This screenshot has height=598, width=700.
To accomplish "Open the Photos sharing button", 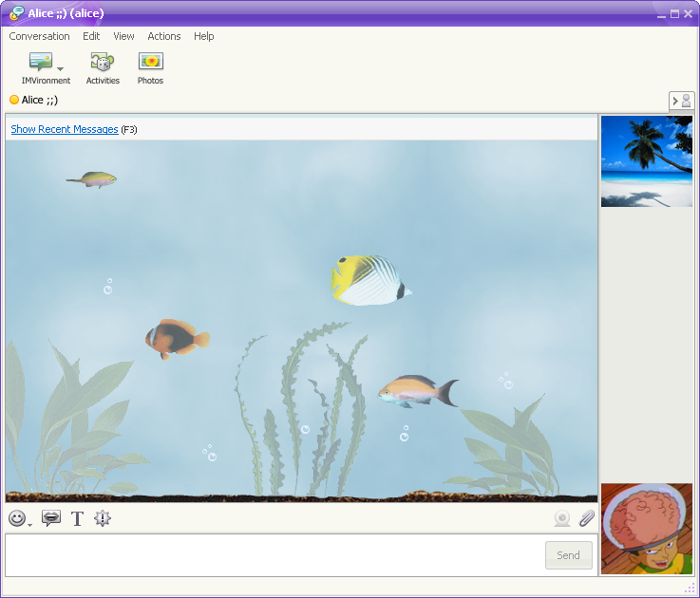I will pyautogui.click(x=150, y=67).
